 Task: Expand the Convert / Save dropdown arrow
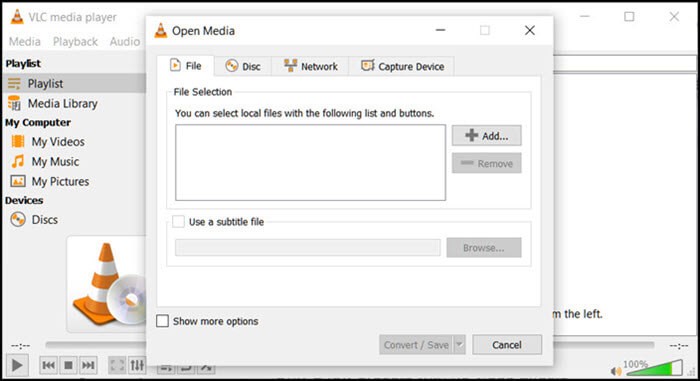coord(459,345)
